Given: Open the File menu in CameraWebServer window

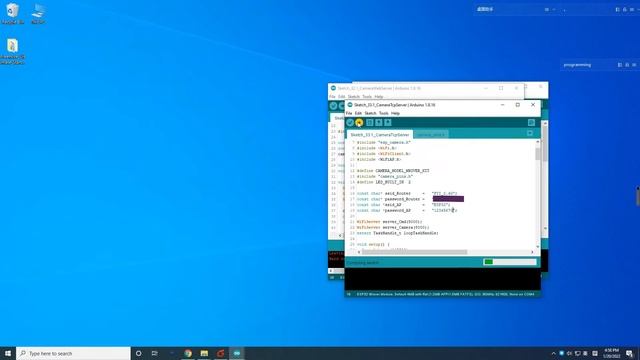Looking at the screenshot, I should point(332,97).
